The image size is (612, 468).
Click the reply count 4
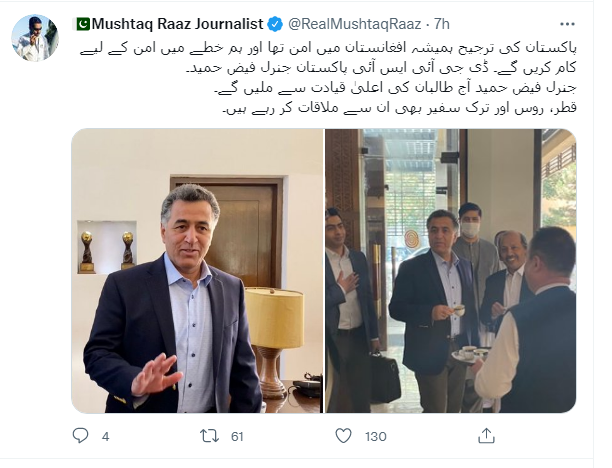point(105,436)
